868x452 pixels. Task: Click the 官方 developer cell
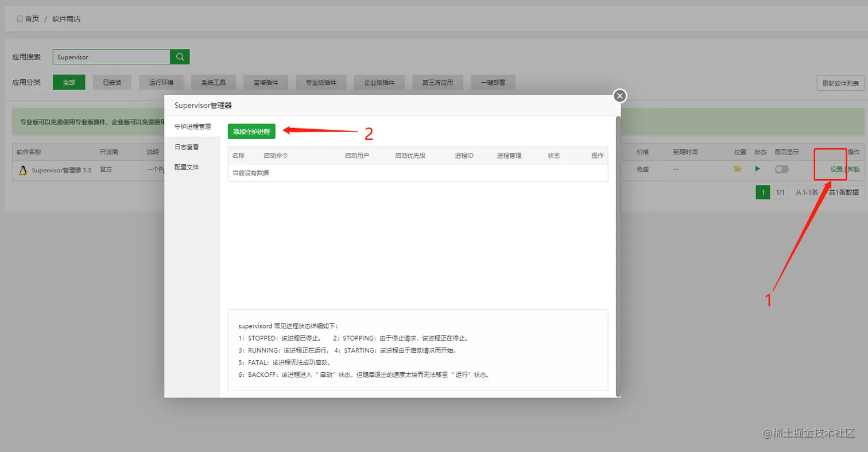coord(106,169)
